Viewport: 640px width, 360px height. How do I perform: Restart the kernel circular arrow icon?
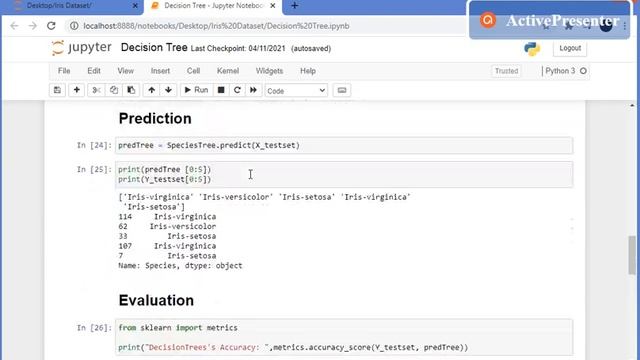[237, 90]
